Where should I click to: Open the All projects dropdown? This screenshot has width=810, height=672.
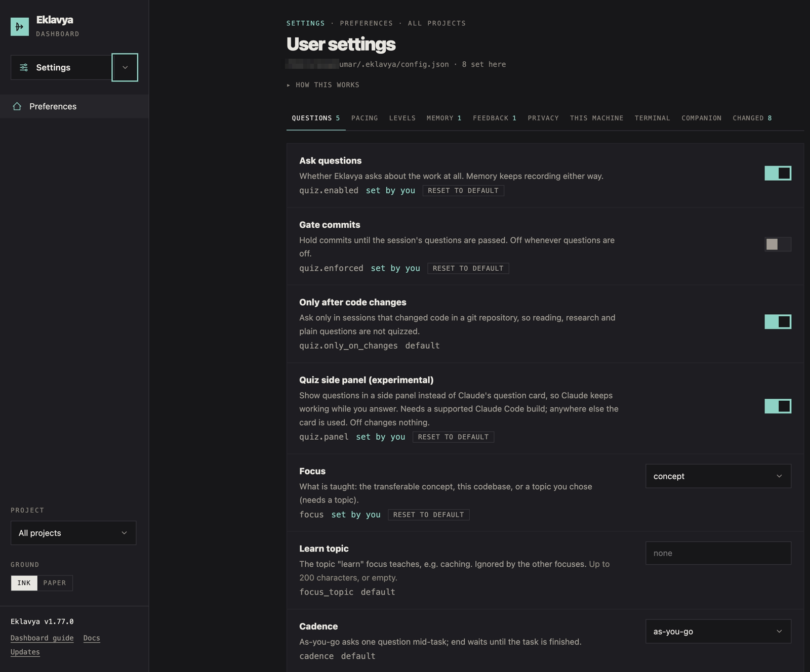click(73, 533)
